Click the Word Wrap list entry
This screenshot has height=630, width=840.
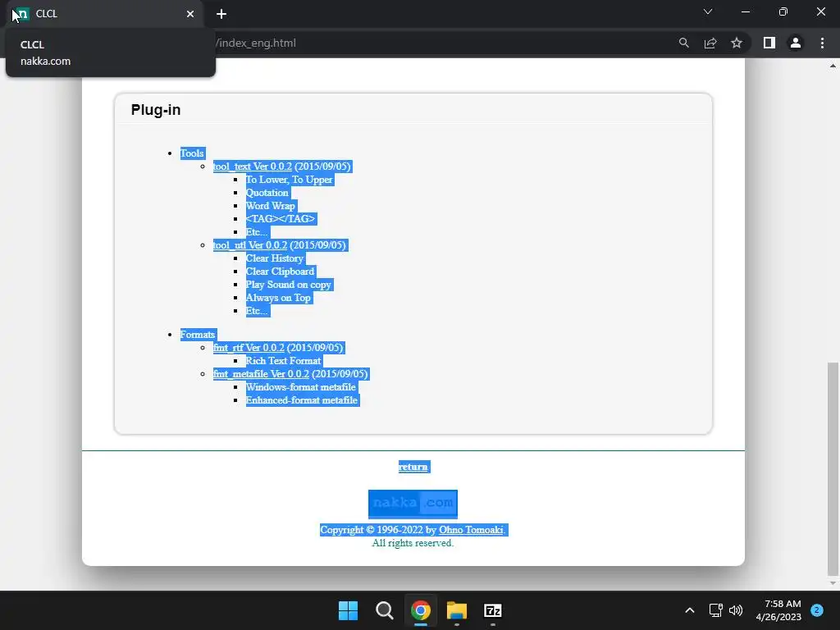[x=271, y=206]
